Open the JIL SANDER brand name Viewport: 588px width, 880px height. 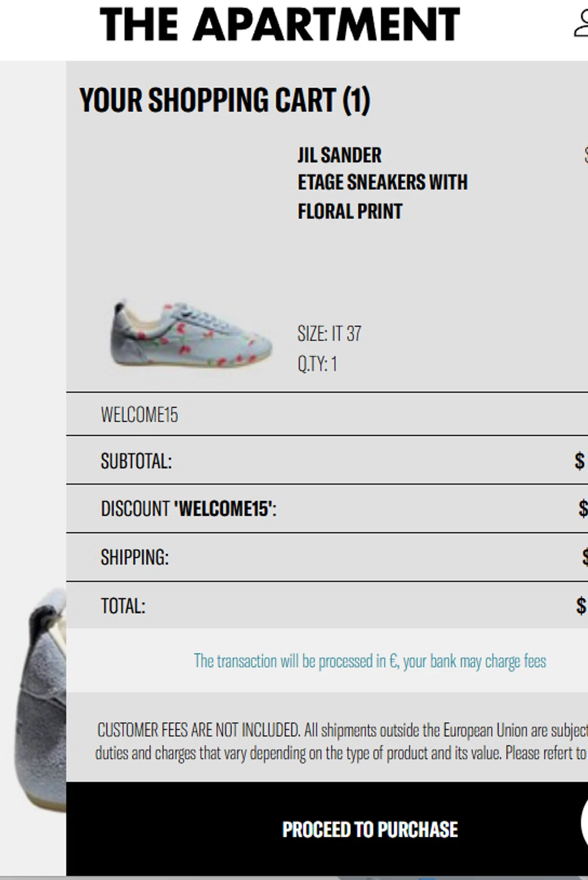click(339, 155)
